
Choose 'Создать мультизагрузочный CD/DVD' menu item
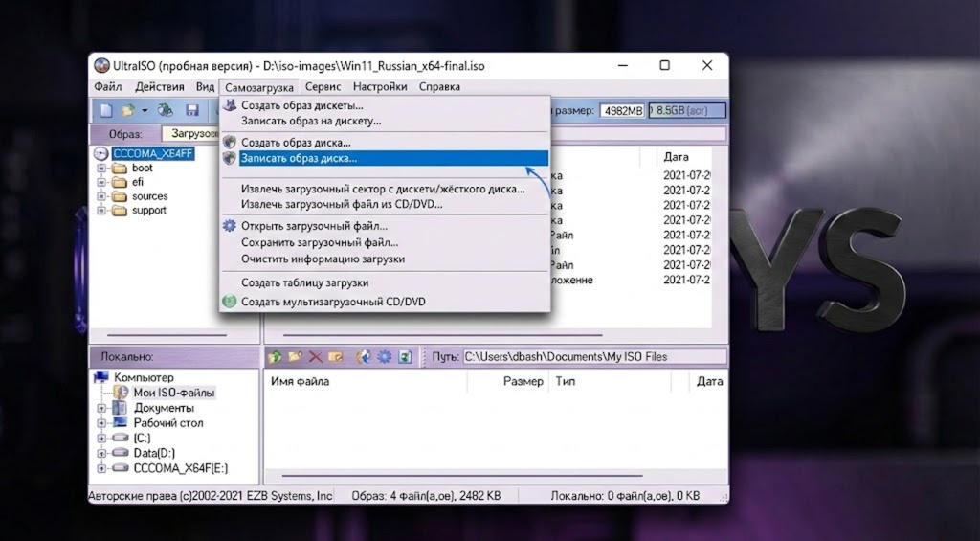tap(333, 302)
